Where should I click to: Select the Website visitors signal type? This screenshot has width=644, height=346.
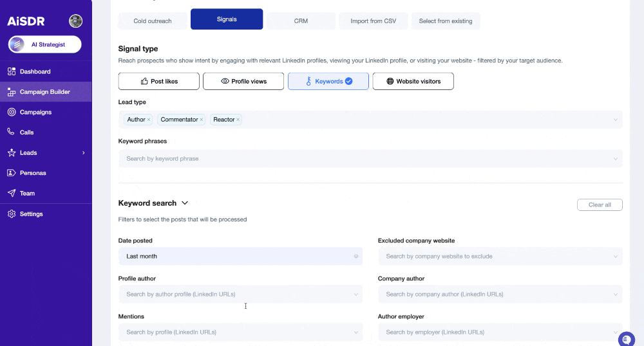[413, 81]
